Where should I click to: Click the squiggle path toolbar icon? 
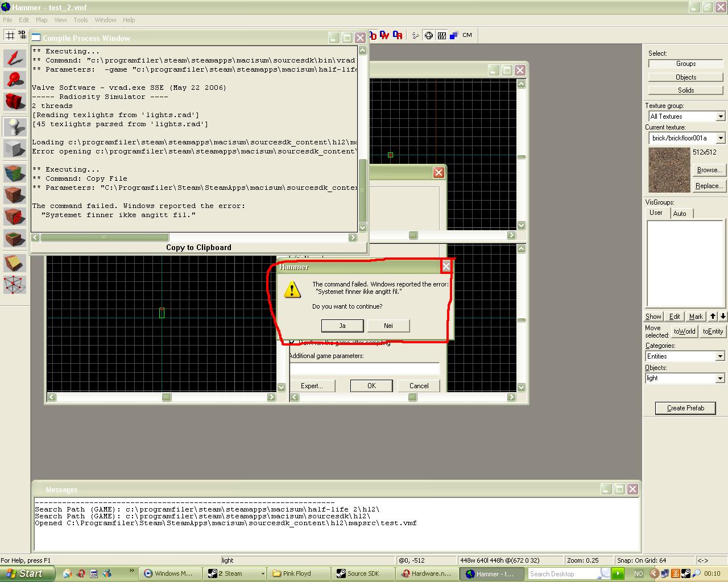[416, 35]
